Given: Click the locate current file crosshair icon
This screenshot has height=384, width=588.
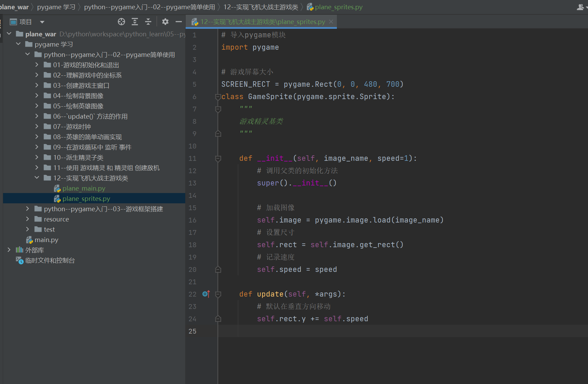Looking at the screenshot, I should [121, 22].
